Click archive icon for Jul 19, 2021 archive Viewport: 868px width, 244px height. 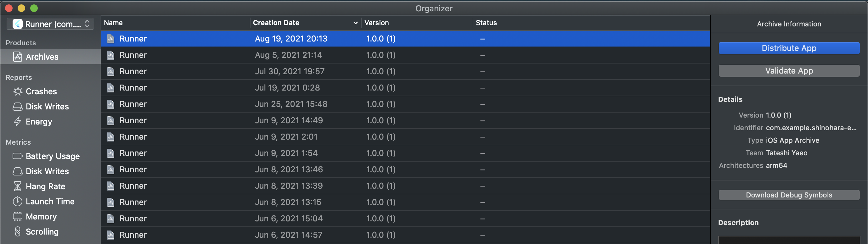pyautogui.click(x=111, y=88)
